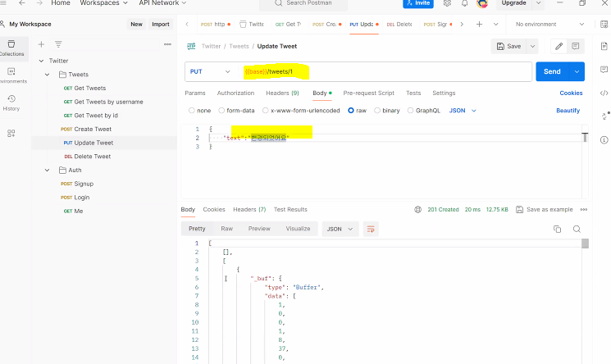The width and height of the screenshot is (611, 364).
Task: Open the configure workspace sidebar icon
Action: (11, 134)
